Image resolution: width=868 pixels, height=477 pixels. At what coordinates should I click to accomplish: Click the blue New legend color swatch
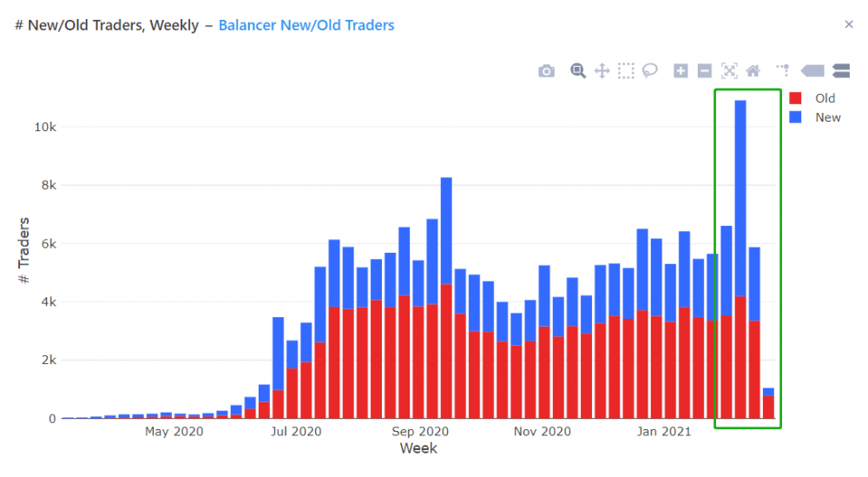point(795,117)
